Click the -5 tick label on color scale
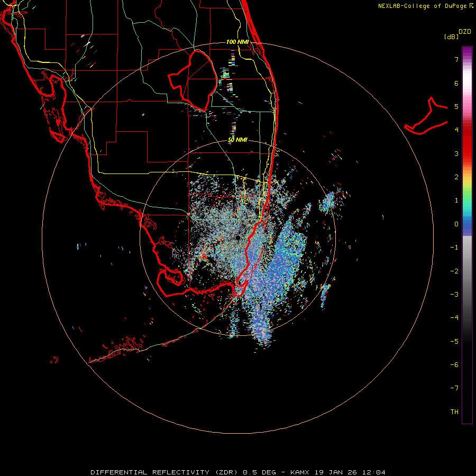476x476 pixels. coord(454,342)
